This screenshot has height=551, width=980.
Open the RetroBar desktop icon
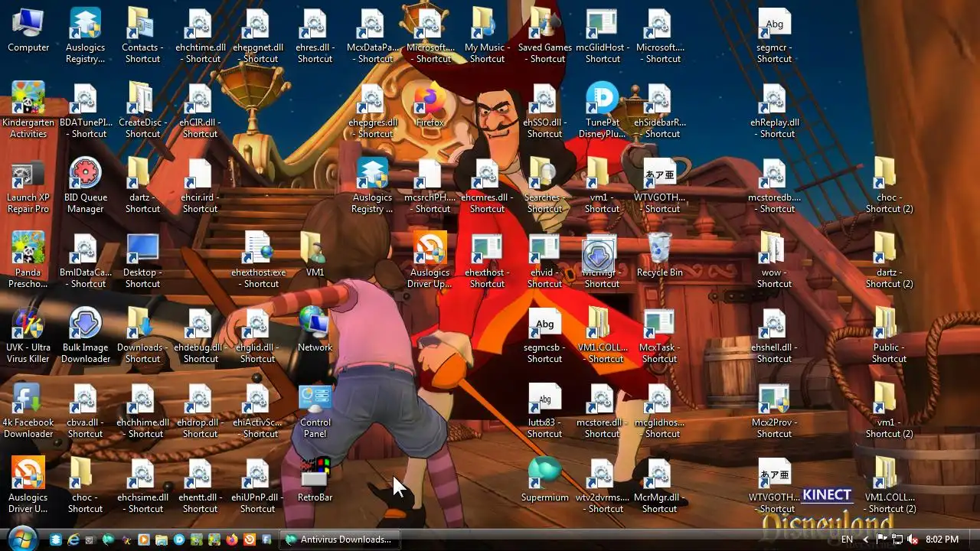(x=315, y=481)
